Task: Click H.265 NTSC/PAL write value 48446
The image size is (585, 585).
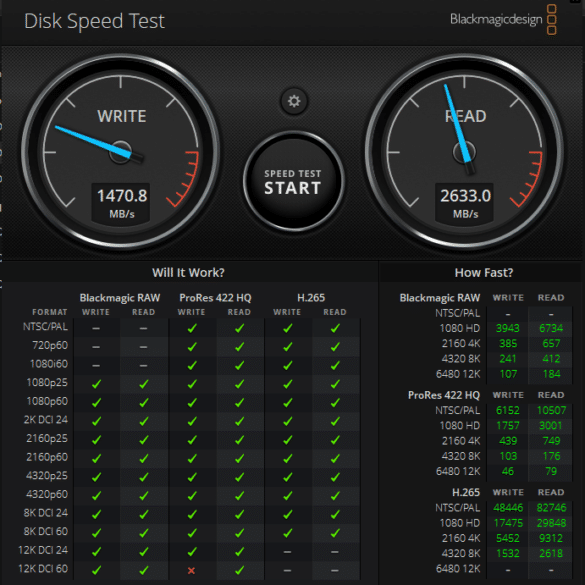Action: click(x=508, y=508)
